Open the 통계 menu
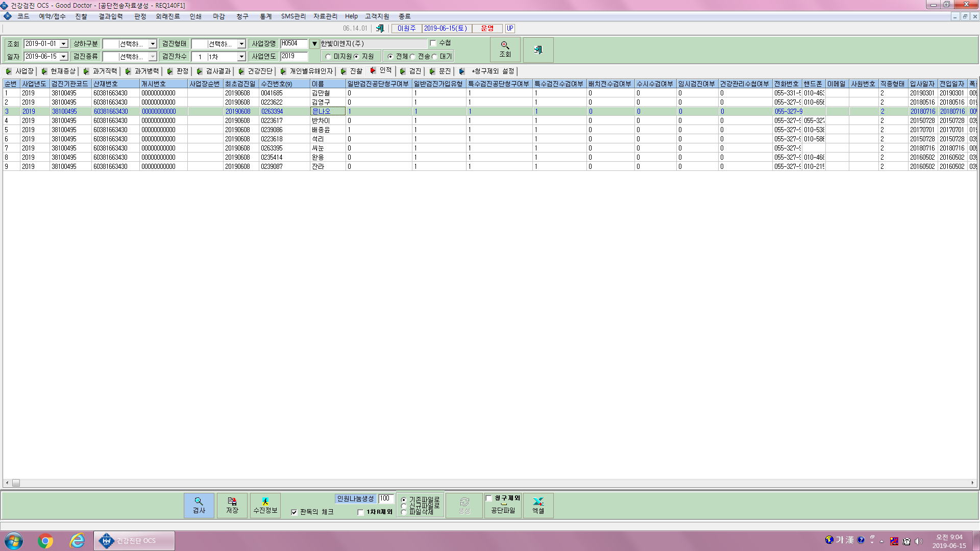 265,16
